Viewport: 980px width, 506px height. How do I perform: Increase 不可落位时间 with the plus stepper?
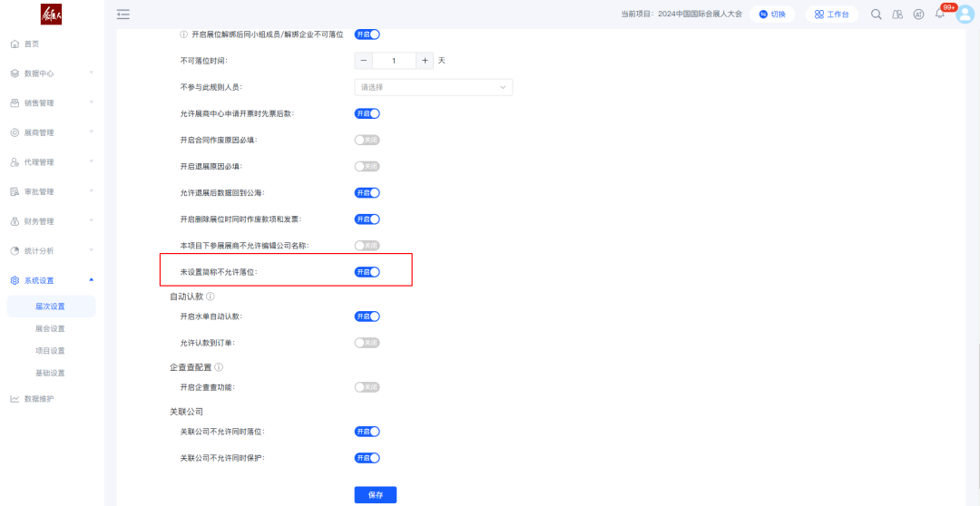pos(426,61)
